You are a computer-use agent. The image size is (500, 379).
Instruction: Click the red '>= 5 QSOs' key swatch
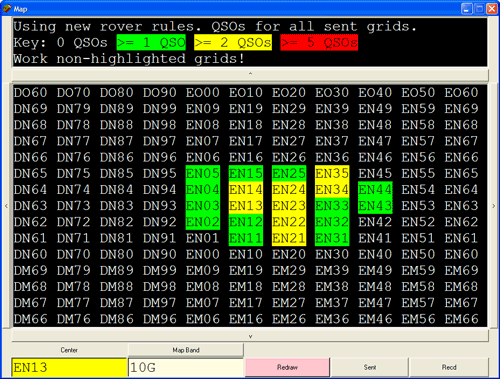319,43
